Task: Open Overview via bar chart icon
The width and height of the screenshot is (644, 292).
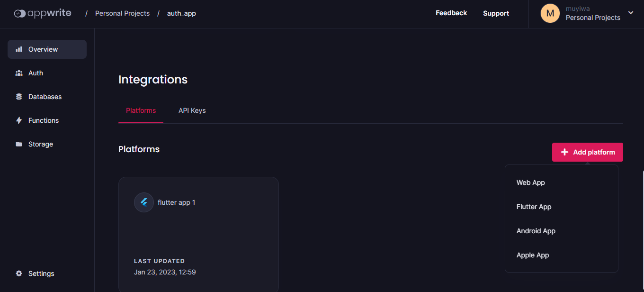Action: (19, 49)
